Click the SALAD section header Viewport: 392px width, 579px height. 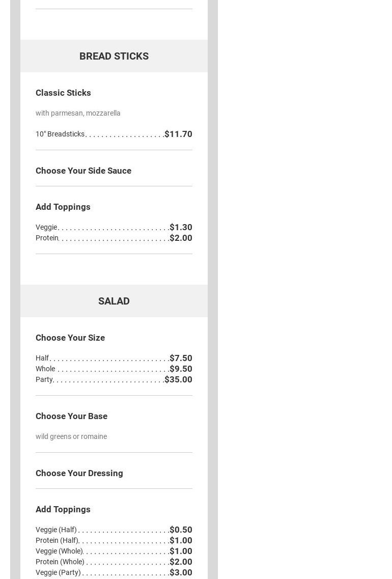tap(114, 301)
